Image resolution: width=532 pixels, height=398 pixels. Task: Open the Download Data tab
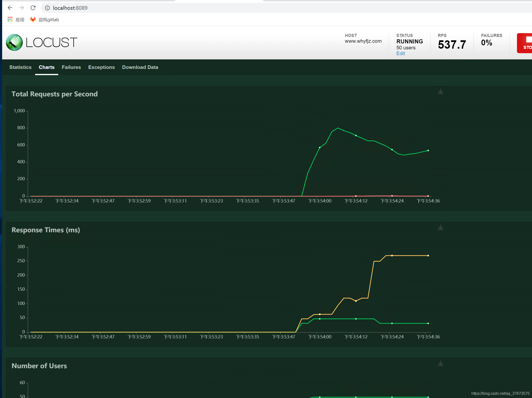tap(140, 67)
